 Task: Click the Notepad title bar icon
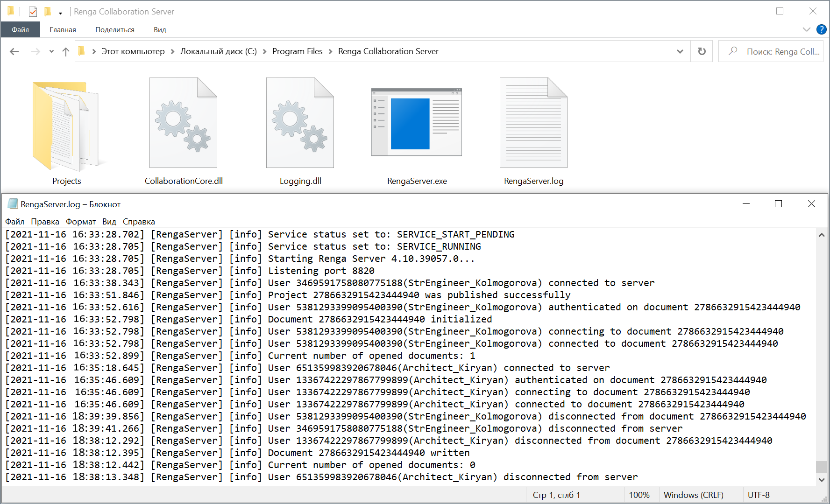point(13,204)
